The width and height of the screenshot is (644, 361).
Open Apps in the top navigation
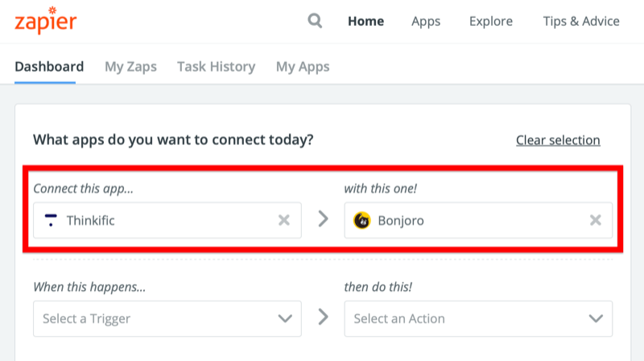tap(426, 22)
